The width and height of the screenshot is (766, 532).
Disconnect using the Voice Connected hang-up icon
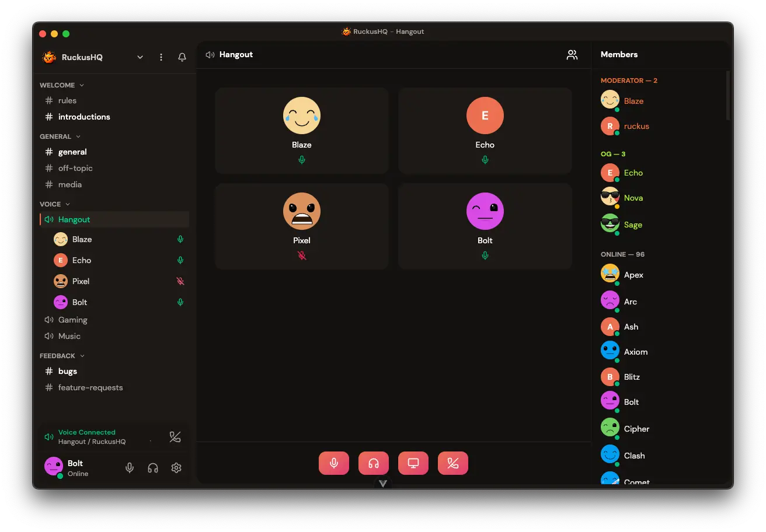[175, 437]
